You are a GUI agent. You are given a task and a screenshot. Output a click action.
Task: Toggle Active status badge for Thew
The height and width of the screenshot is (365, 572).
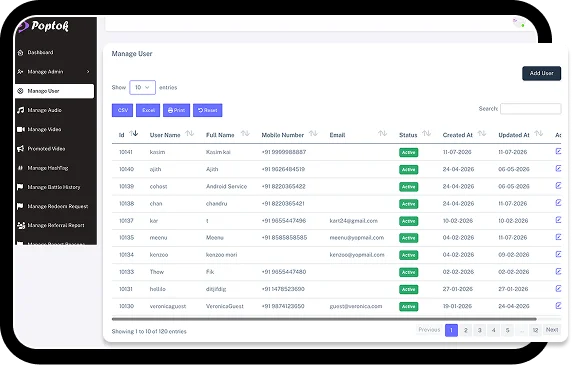click(409, 272)
